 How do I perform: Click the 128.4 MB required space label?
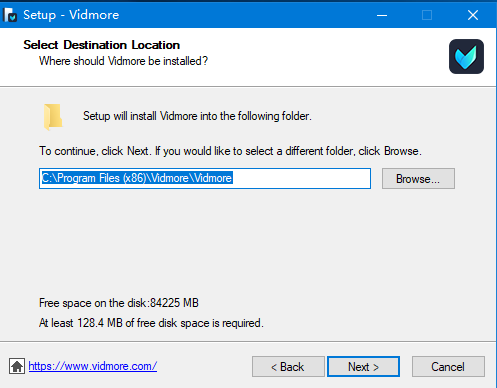[x=151, y=323]
